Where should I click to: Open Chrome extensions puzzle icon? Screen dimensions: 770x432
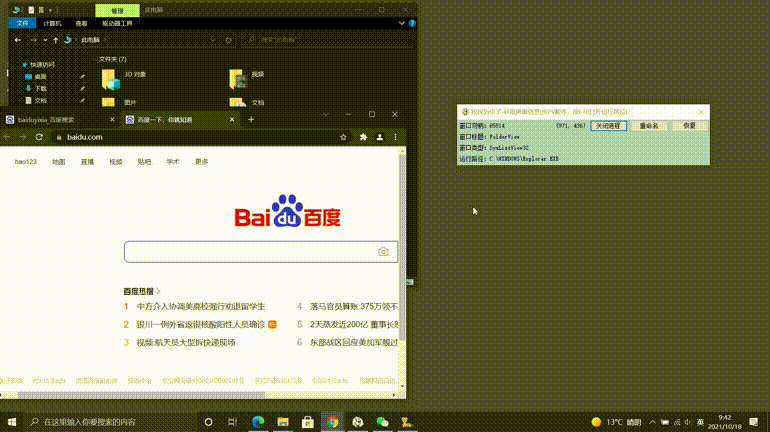[x=363, y=137]
